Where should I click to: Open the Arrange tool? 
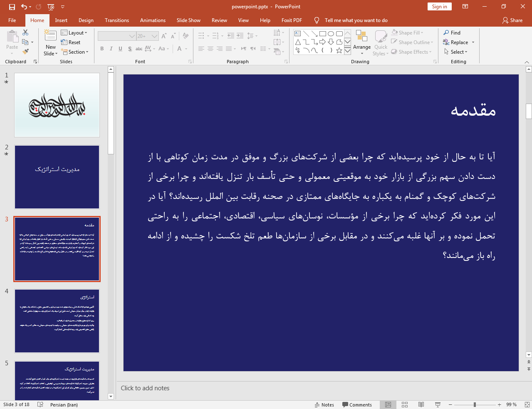tap(361, 42)
